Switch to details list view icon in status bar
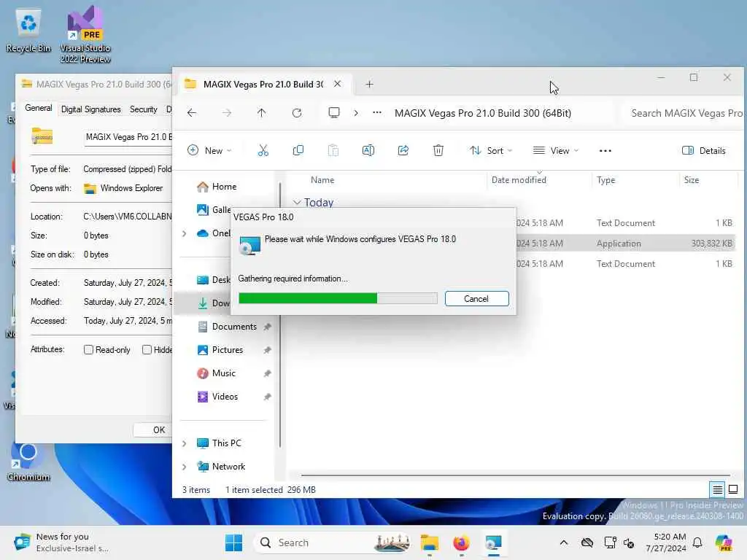 click(717, 489)
